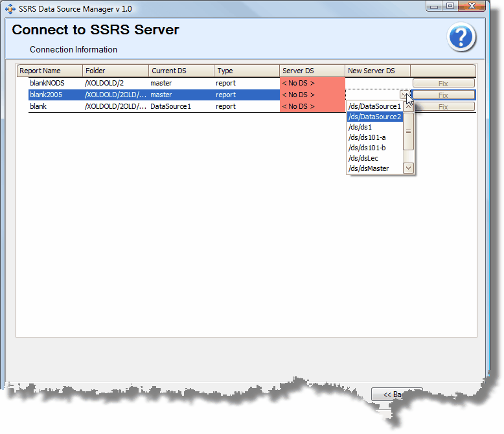
Task: Maximize the SSRS Data Source Manager window
Action: [450, 6]
